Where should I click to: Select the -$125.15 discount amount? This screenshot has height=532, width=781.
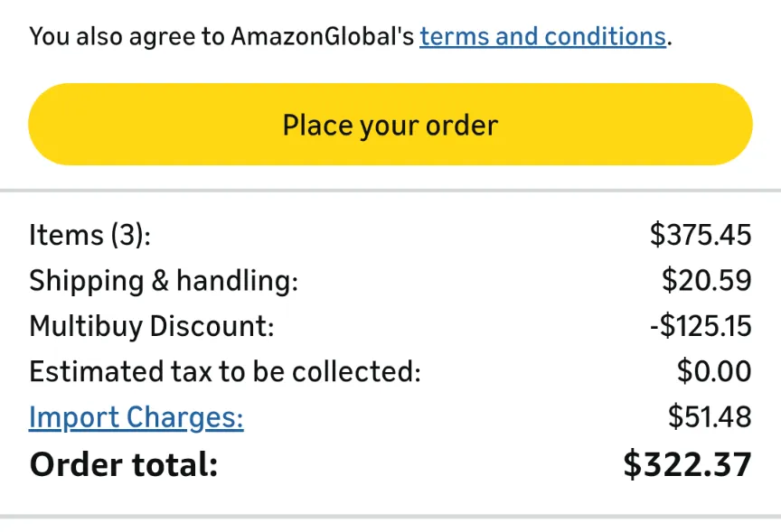pos(700,326)
